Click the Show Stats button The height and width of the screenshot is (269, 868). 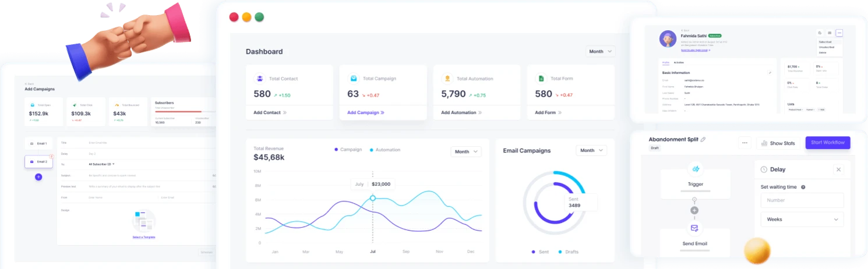778,143
